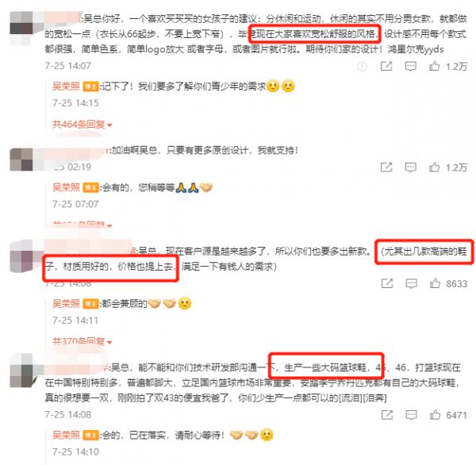Click the report icon on the first comment
The height and width of the screenshot is (465, 476).
point(362,66)
